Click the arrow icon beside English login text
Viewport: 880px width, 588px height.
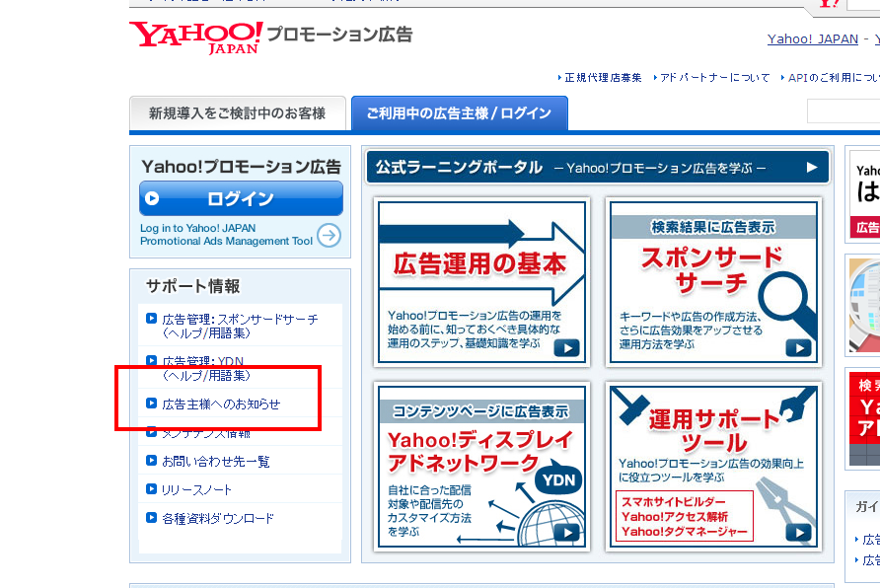pos(329,235)
